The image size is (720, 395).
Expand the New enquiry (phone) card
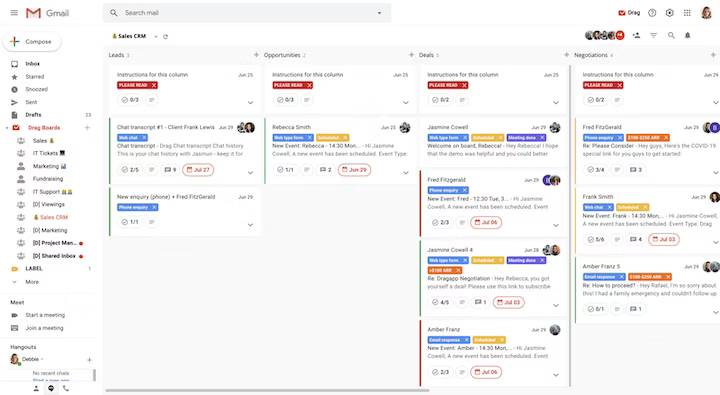[250, 225]
